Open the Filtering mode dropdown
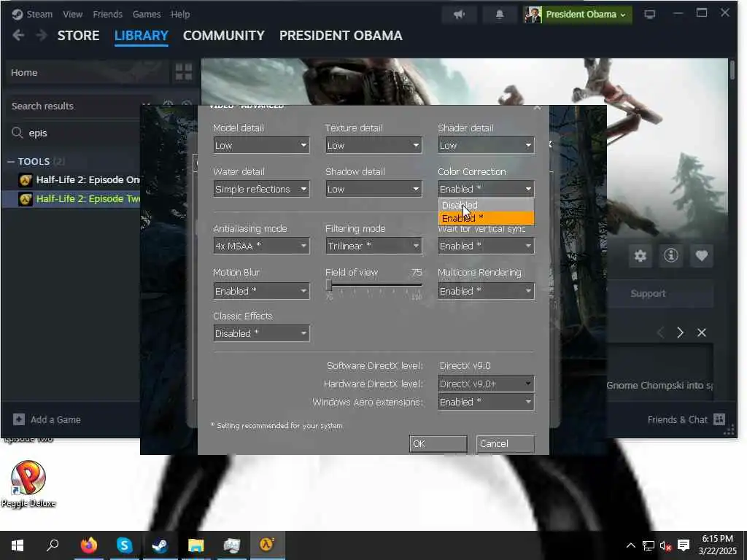This screenshot has width=747, height=560. 374,246
